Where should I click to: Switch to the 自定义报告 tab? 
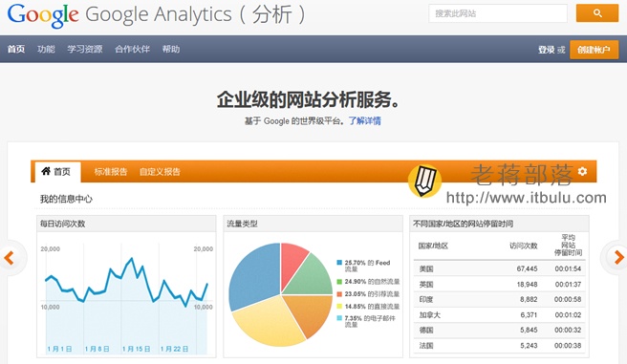pos(160,172)
